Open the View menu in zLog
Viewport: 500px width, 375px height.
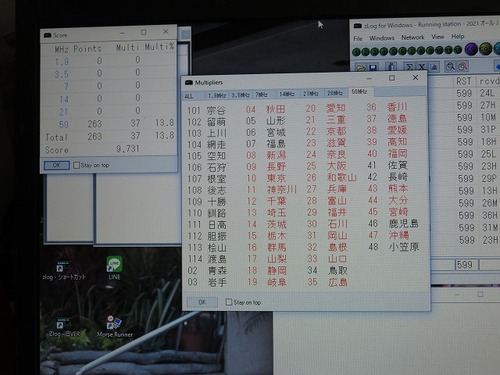pyautogui.click(x=437, y=37)
